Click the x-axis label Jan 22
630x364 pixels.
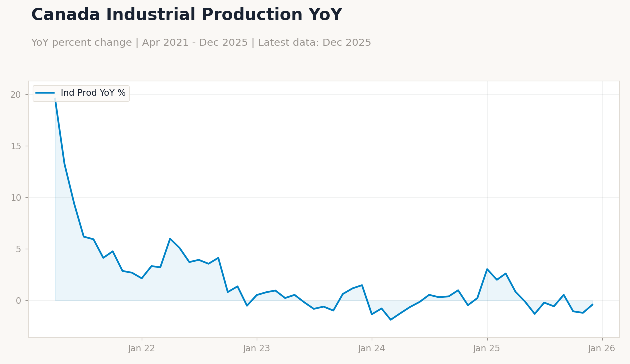[x=142, y=349]
